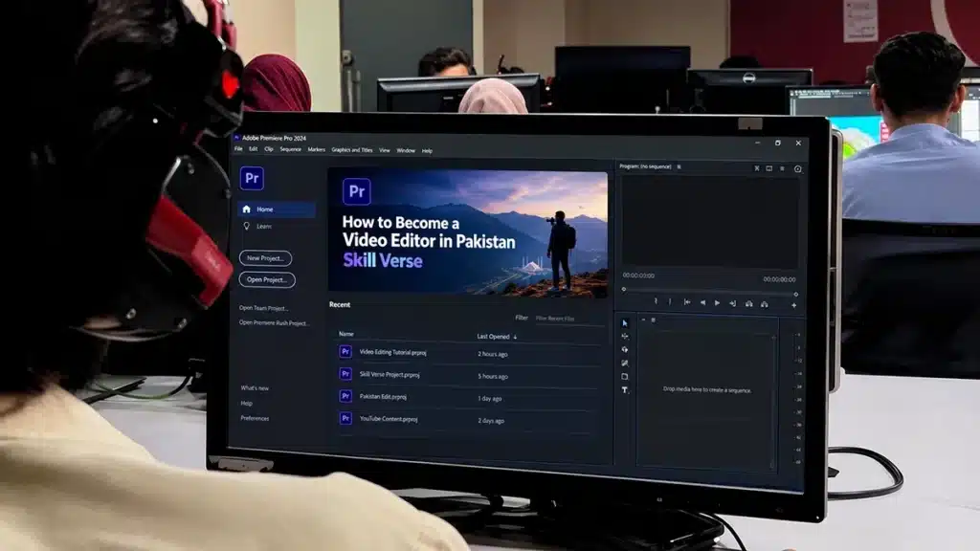Click the New Project button

point(265,258)
